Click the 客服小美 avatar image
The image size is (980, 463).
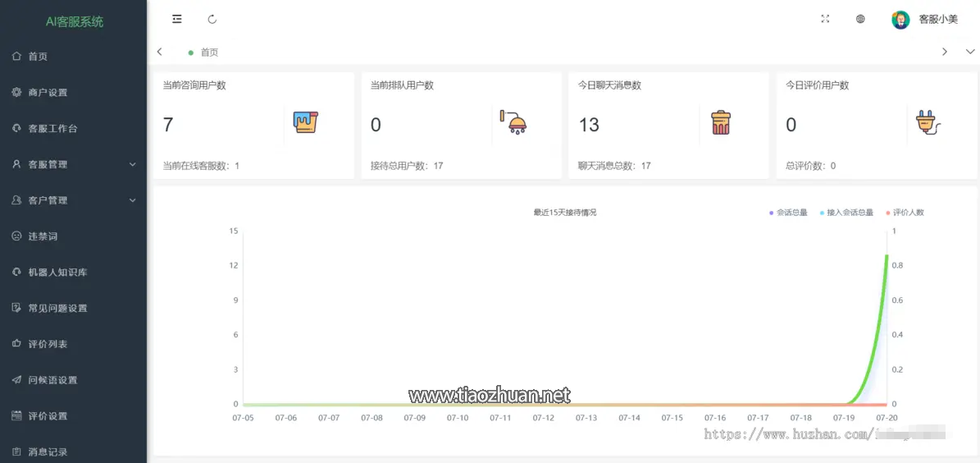click(900, 20)
